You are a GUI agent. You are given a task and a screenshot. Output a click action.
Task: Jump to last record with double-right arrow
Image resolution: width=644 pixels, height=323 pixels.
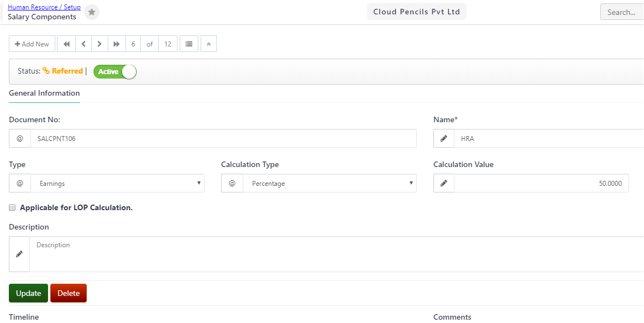click(x=117, y=44)
